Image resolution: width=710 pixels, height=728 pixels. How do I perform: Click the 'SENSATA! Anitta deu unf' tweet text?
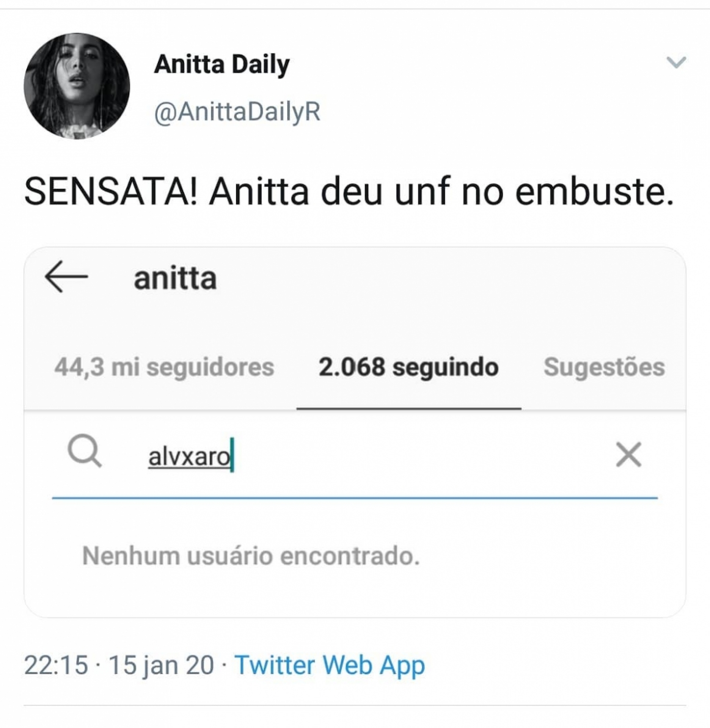point(349,191)
